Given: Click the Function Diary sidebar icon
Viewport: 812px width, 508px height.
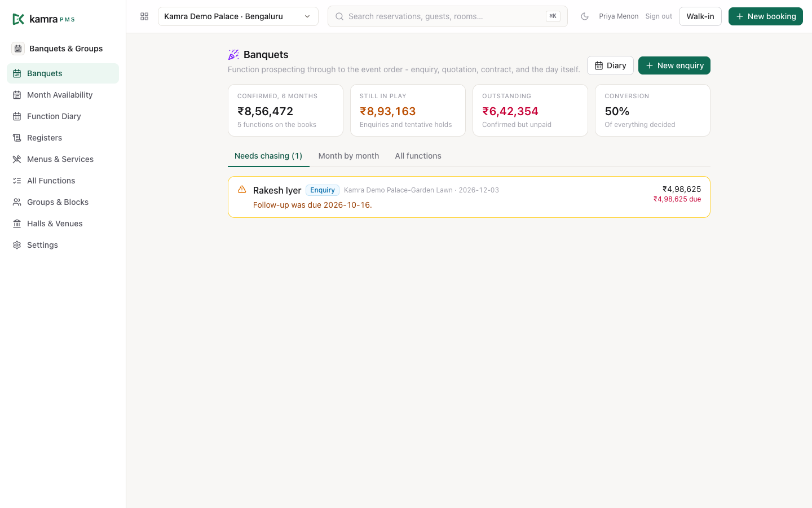Looking at the screenshot, I should (x=17, y=116).
